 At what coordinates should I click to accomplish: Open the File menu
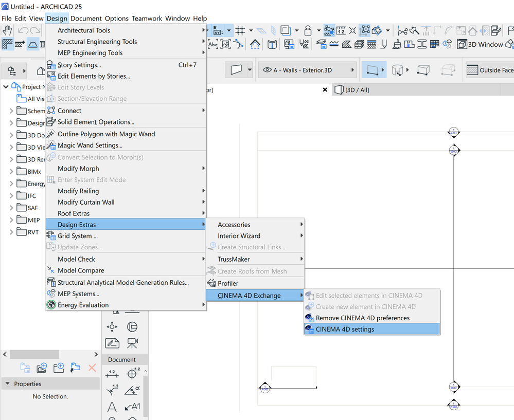tap(7, 19)
